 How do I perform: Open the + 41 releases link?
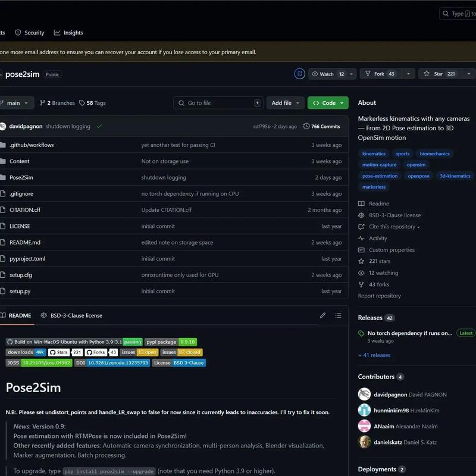tap(374, 355)
